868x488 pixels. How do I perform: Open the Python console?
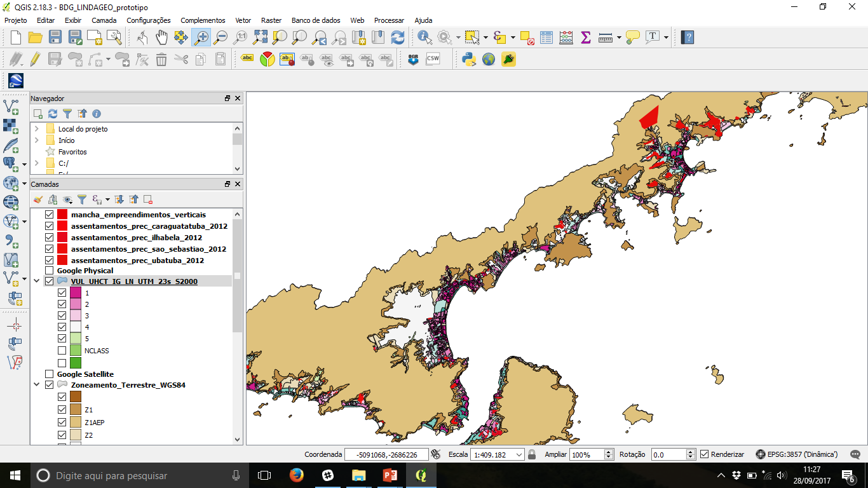tap(469, 60)
